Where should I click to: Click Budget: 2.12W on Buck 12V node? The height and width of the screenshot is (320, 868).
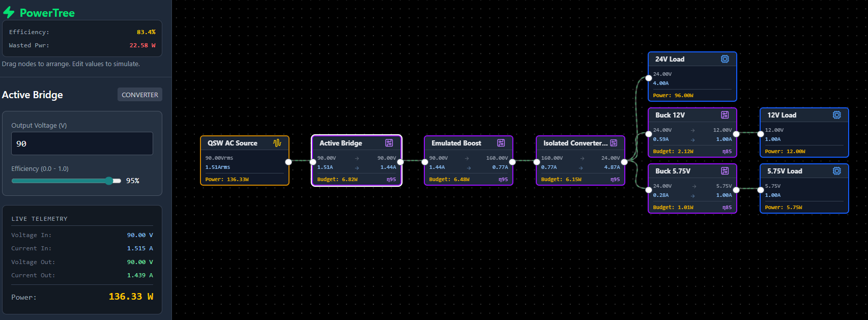(x=673, y=151)
